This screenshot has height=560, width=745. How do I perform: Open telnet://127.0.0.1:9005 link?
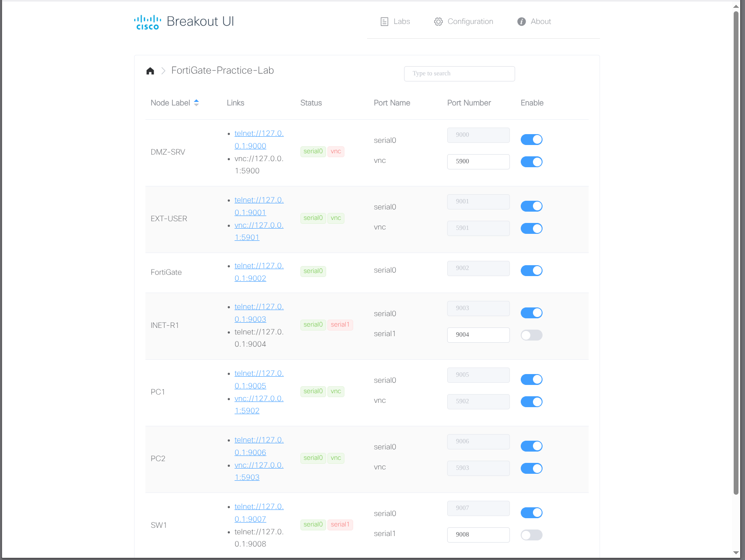259,380
